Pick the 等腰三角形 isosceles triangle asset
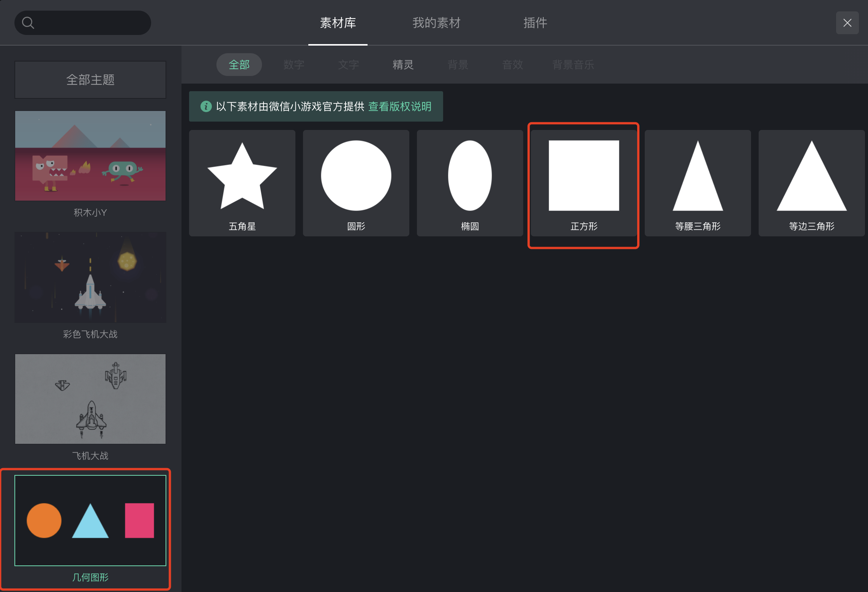Image resolution: width=868 pixels, height=592 pixels. coord(698,183)
